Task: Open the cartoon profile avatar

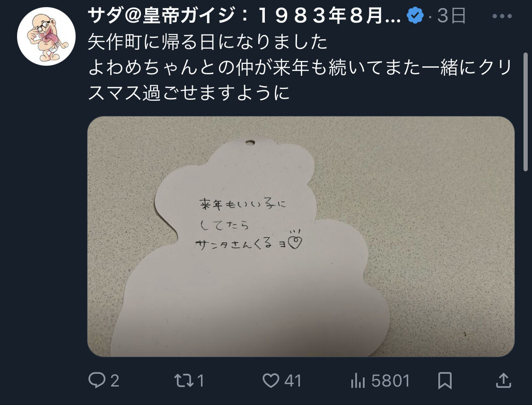Action: (x=46, y=36)
